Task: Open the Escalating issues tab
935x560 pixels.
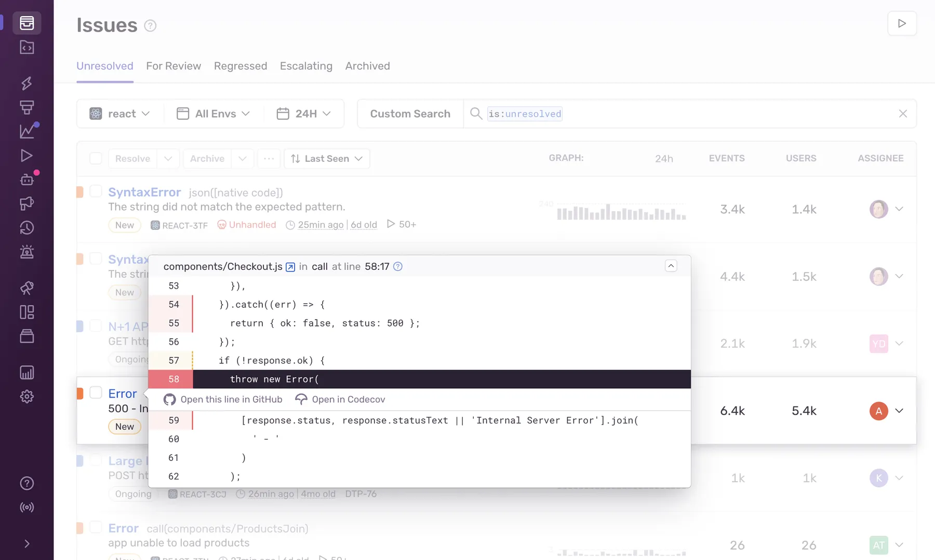Action: tap(306, 66)
